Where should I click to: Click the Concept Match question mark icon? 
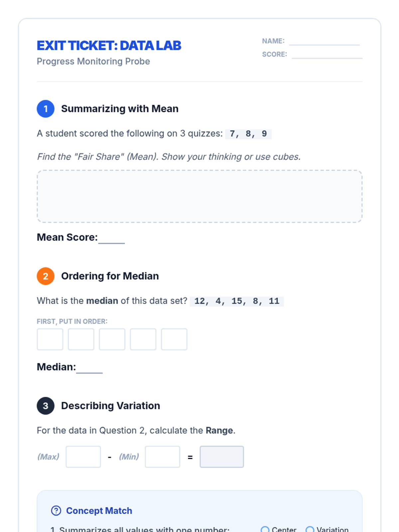point(56,510)
